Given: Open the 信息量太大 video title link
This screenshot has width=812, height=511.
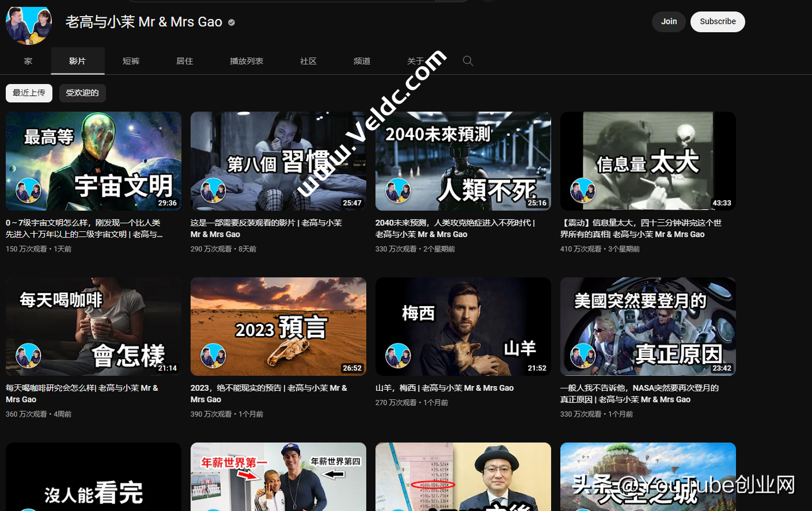Looking at the screenshot, I should [x=640, y=228].
